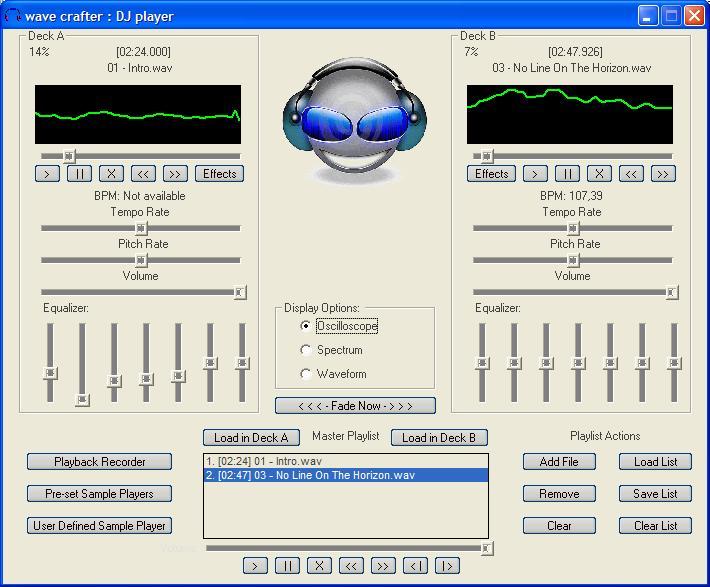
Task: Skip to the next playlist track
Action: [x=447, y=566]
